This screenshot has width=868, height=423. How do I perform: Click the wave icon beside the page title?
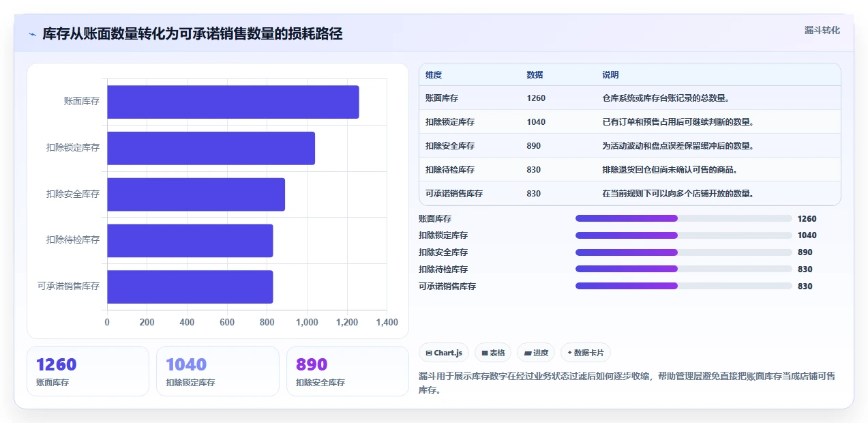(32, 34)
